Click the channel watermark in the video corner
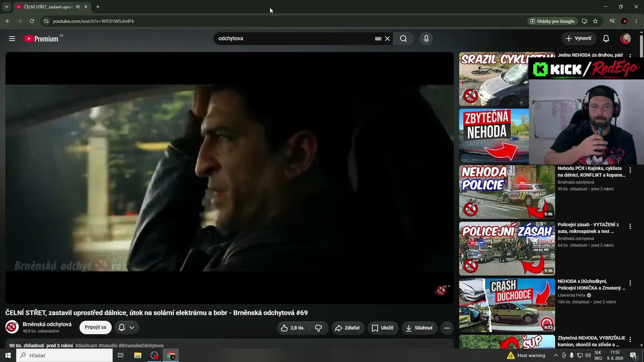The width and height of the screenshot is (644, 362). click(441, 290)
